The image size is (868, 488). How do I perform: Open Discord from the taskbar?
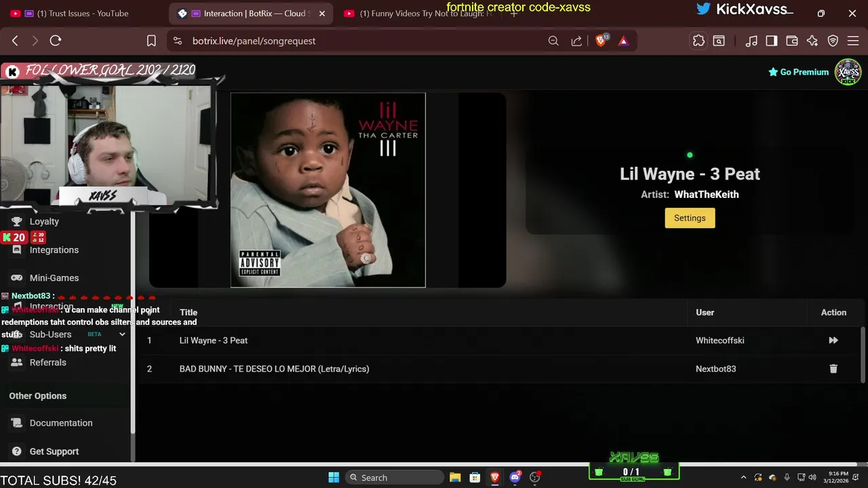click(515, 477)
